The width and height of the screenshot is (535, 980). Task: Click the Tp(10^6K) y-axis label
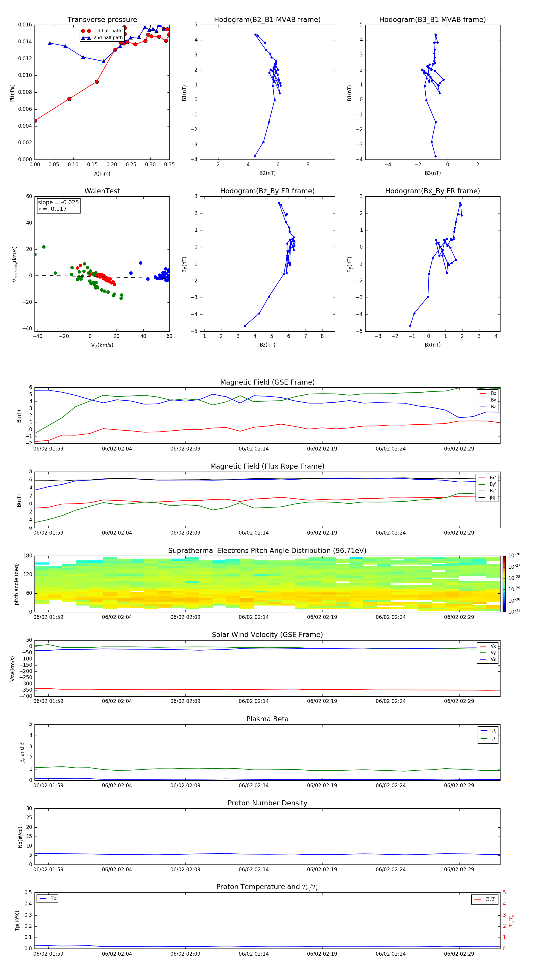pyautogui.click(x=17, y=921)
